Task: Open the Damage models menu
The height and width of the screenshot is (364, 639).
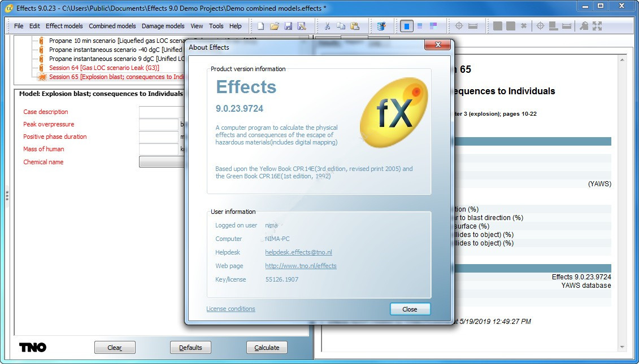Action: 163,26
